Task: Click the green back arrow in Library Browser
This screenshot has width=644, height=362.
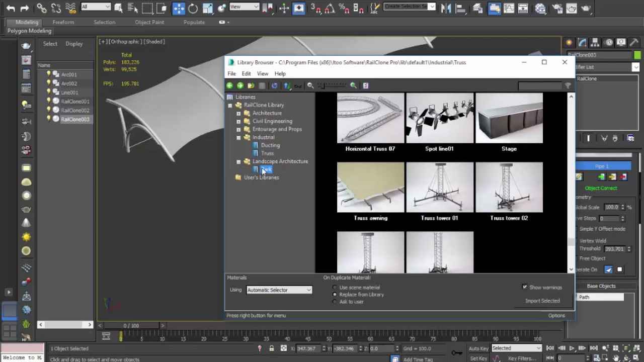Action: (x=230, y=85)
